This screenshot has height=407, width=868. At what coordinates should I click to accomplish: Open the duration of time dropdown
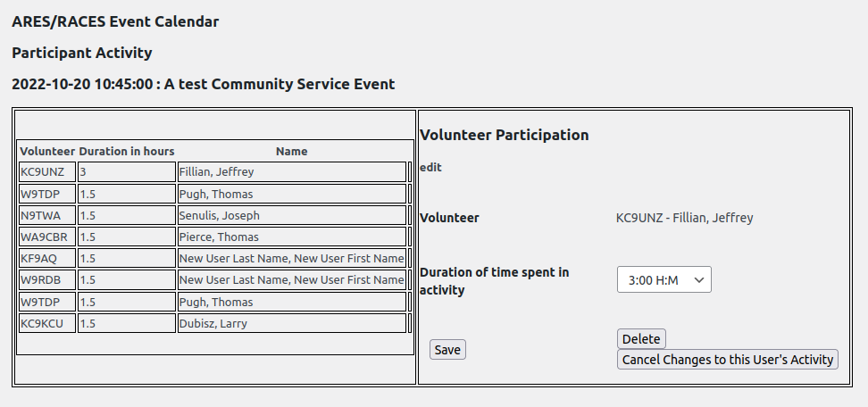pyautogui.click(x=664, y=280)
